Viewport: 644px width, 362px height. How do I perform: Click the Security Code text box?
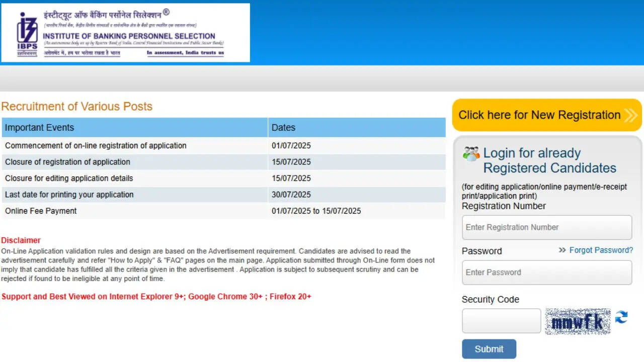[x=501, y=321]
